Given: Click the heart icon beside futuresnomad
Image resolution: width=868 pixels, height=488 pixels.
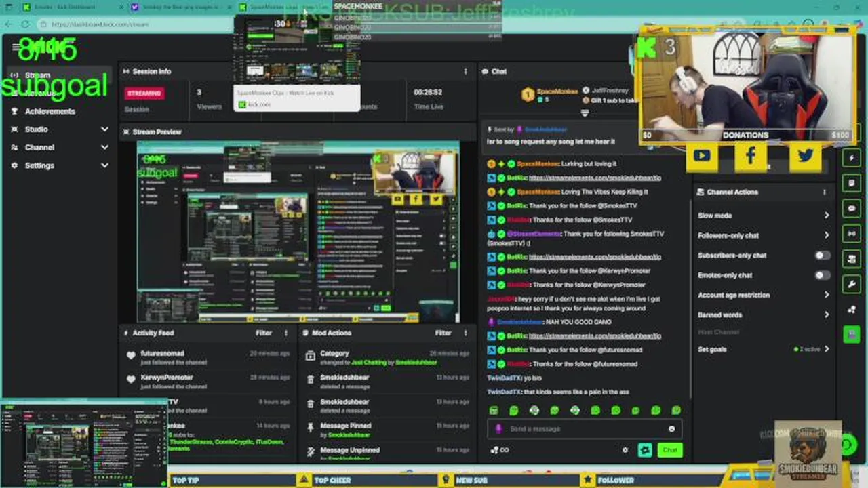Looking at the screenshot, I should (131, 355).
